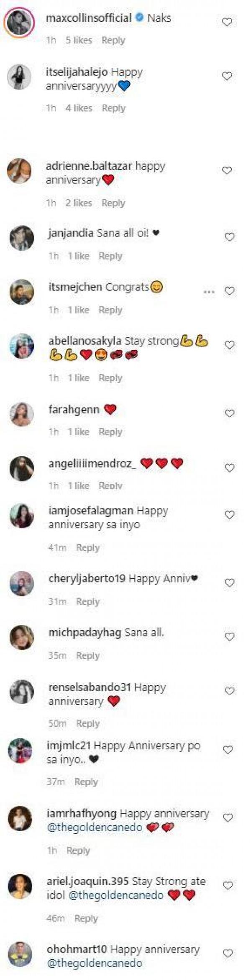Open the iamjosefalagman username profile
Image resolution: width=251 pixels, height=980 pixels.
point(91,510)
